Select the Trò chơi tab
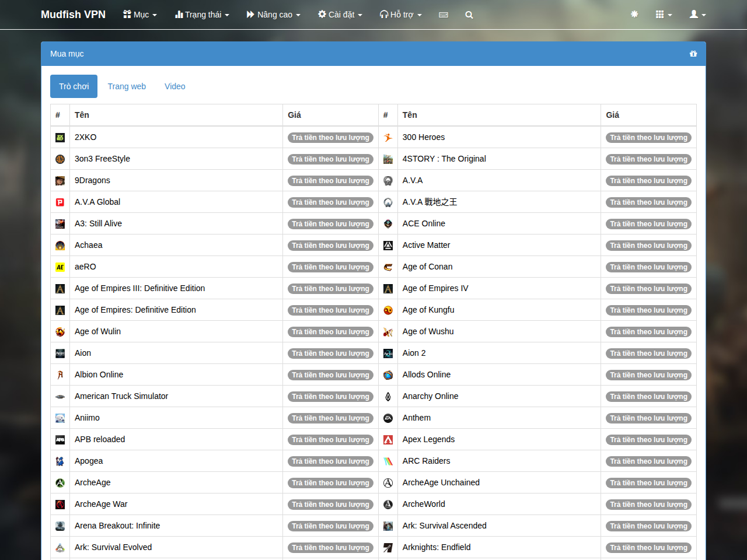Image resolution: width=747 pixels, height=560 pixels. [x=74, y=86]
